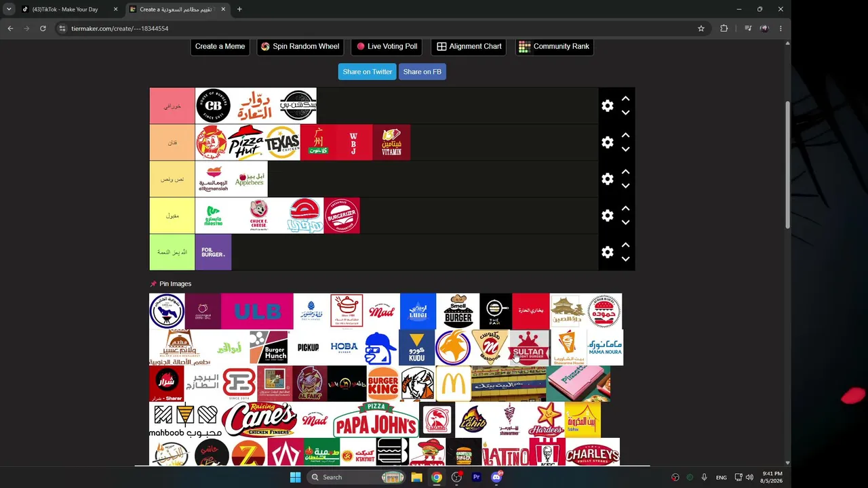Select the Vitamin logo tile
This screenshot has height=488, width=868.
(x=391, y=142)
